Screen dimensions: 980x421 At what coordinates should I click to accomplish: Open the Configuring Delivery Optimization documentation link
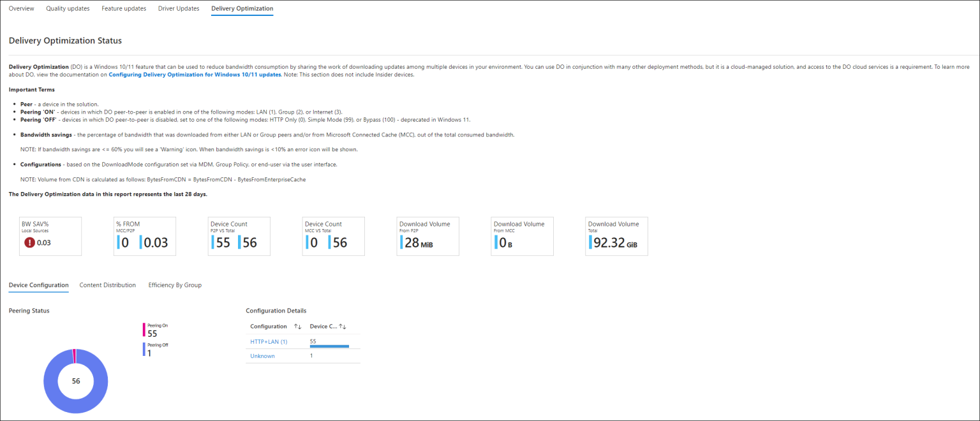[195, 74]
